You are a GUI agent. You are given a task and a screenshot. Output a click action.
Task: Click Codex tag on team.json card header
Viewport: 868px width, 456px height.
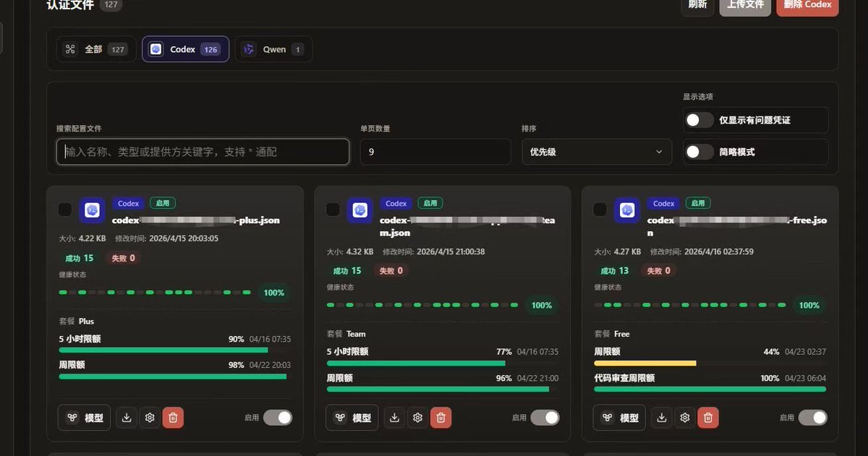[x=396, y=203]
